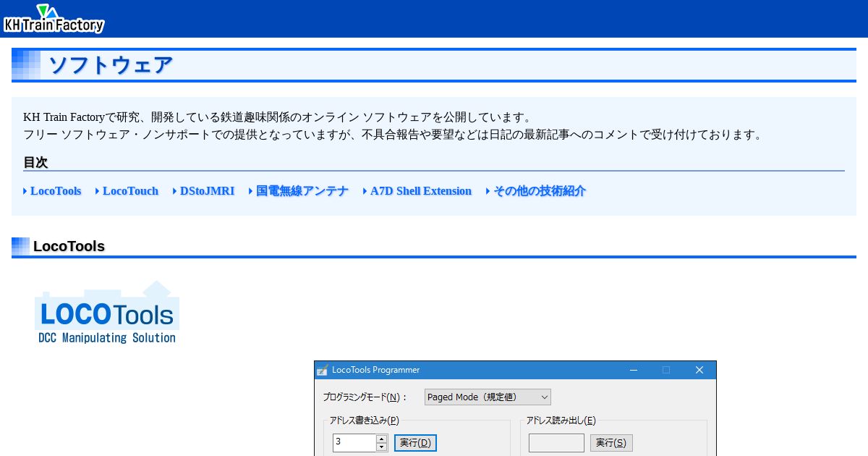Open the その他の技術紹介 link
The width and height of the screenshot is (868, 456).
540,191
